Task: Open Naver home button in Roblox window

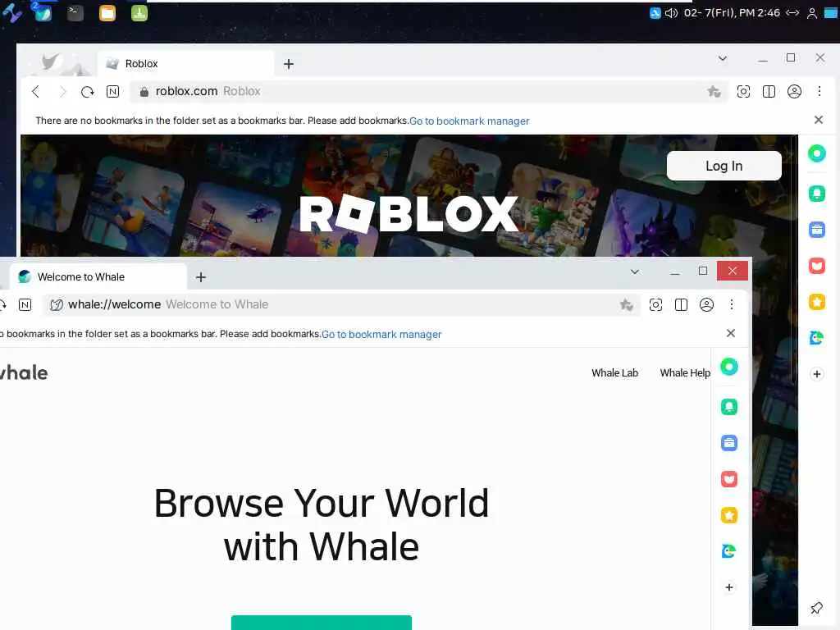Action: [113, 92]
